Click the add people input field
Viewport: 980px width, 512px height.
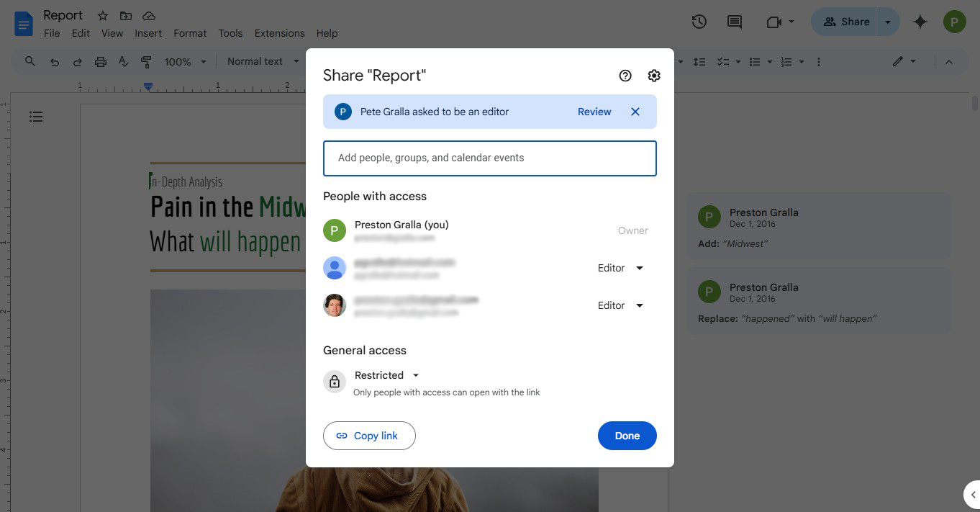coord(489,158)
